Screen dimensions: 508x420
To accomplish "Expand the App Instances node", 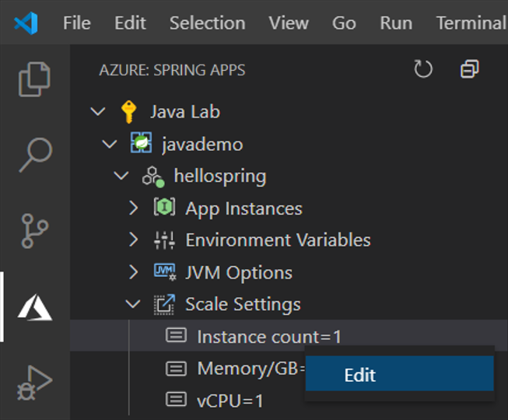I will coord(134,208).
